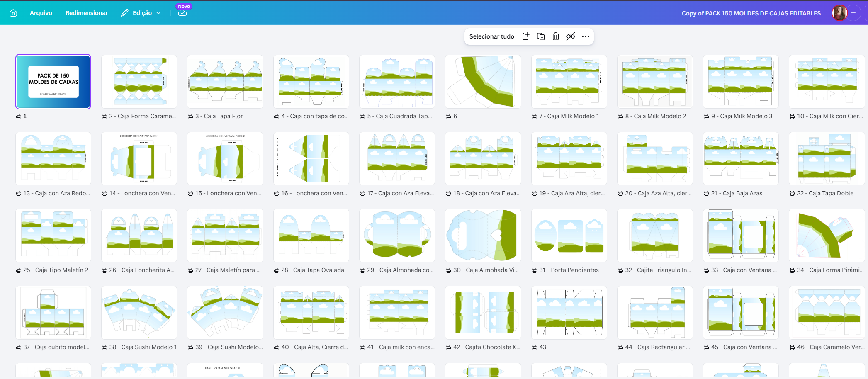The height and width of the screenshot is (379, 868).
Task: Click the label 28 - Caja Tapa Ovalada
Action: (x=313, y=270)
